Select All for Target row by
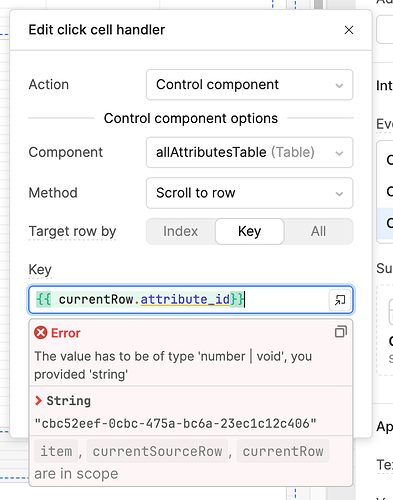This screenshot has width=393, height=500. tap(318, 231)
